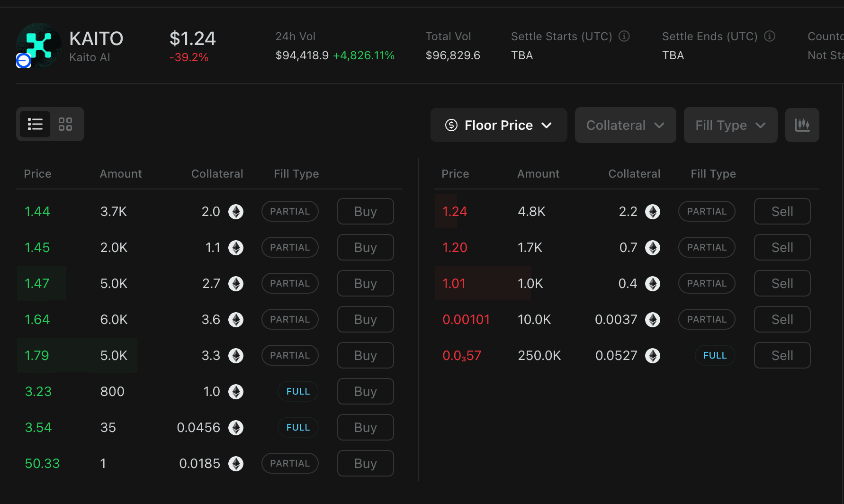Open the Floor Price sort dropdown
Screen dimensions: 844x504
(498, 125)
